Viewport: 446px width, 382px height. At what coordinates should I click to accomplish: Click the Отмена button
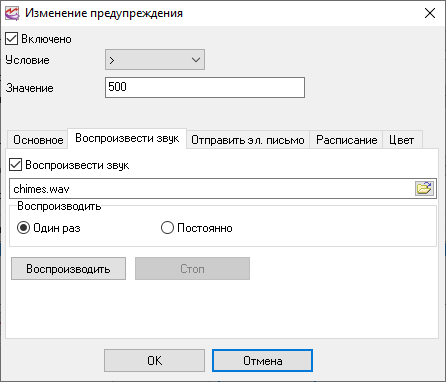click(x=262, y=360)
